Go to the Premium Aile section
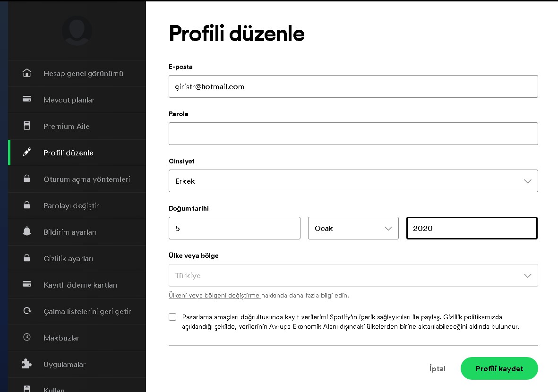Viewport: 558px width, 392px height. tap(66, 126)
